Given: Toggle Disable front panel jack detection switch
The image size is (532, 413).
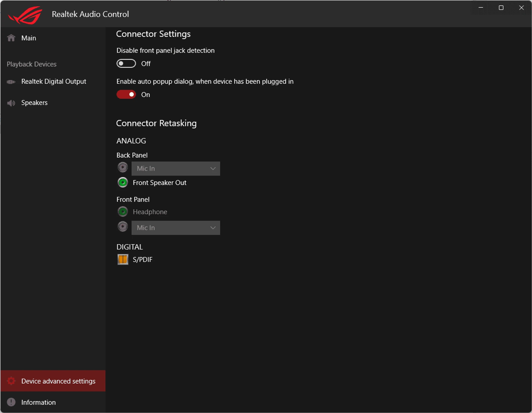Looking at the screenshot, I should click(x=126, y=64).
